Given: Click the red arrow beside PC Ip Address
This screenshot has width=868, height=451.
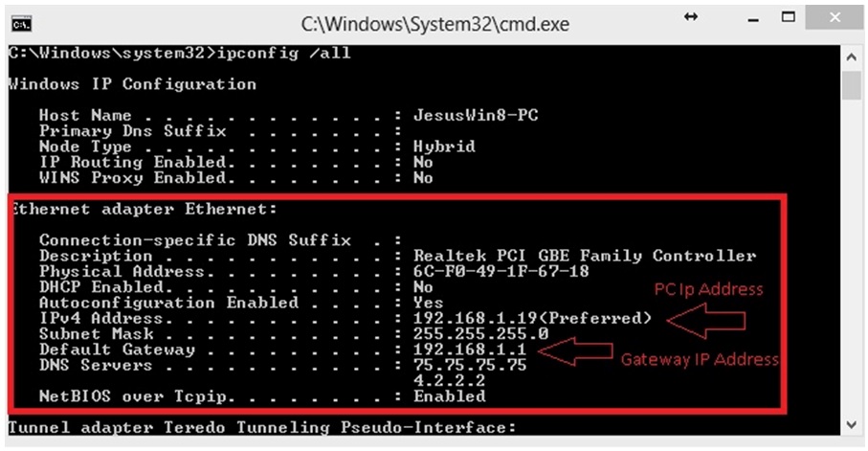Looking at the screenshot, I should pos(706,321).
